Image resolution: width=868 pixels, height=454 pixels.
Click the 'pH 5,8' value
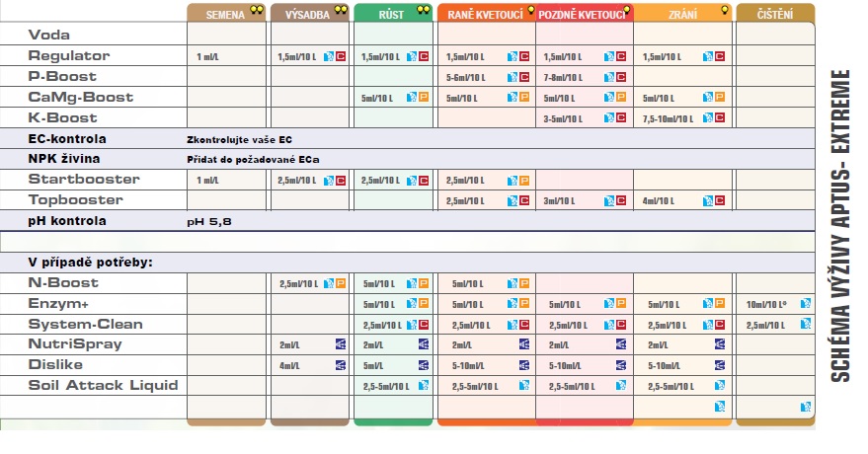coord(209,222)
